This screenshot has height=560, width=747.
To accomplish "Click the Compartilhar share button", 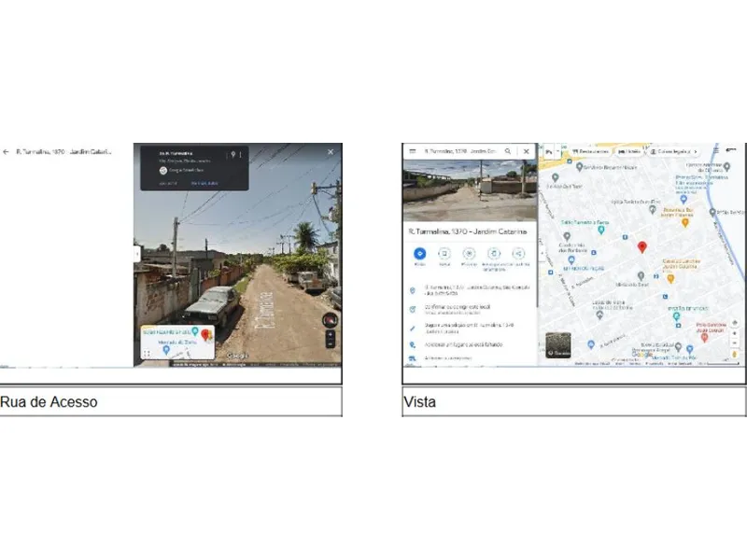I will click(518, 254).
